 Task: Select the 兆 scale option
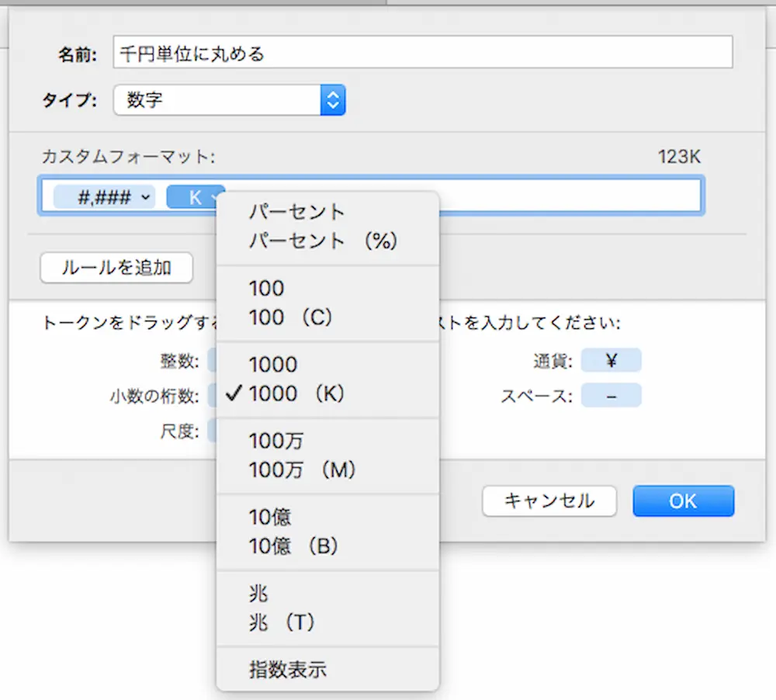(x=258, y=594)
